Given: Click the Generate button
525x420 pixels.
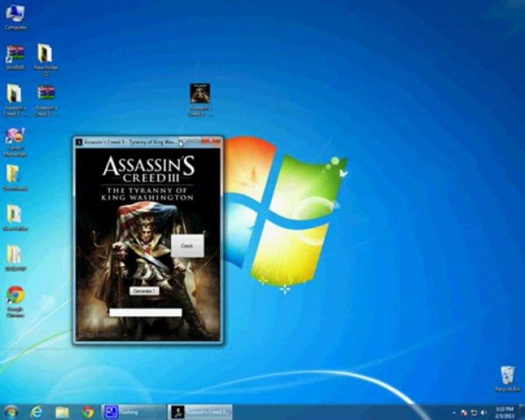Looking at the screenshot, I should click(144, 291).
